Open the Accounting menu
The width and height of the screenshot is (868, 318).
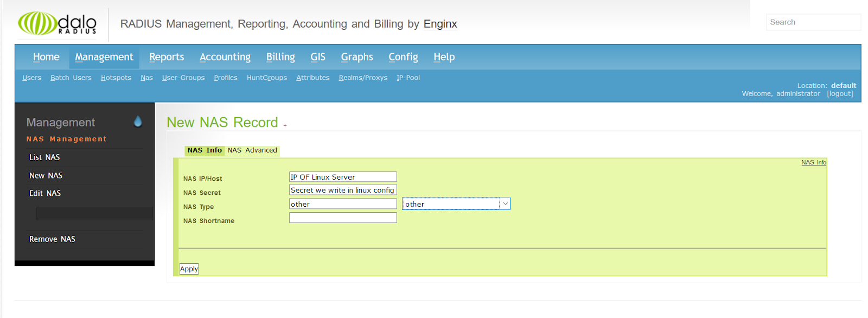(x=225, y=57)
